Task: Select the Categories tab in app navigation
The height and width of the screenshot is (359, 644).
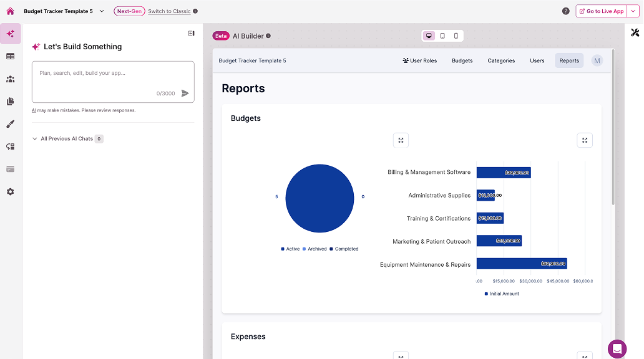Action: click(x=501, y=61)
